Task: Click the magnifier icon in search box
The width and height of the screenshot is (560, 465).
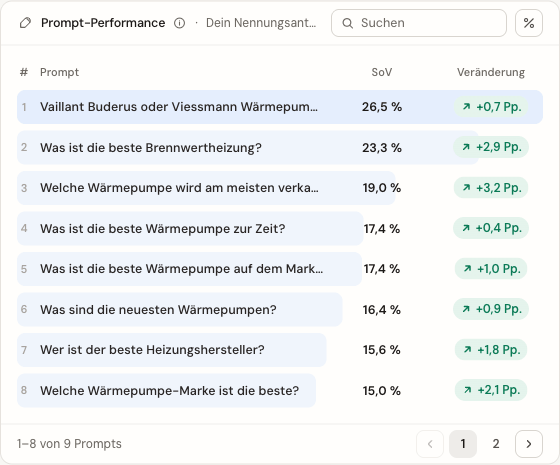Action: coord(347,23)
